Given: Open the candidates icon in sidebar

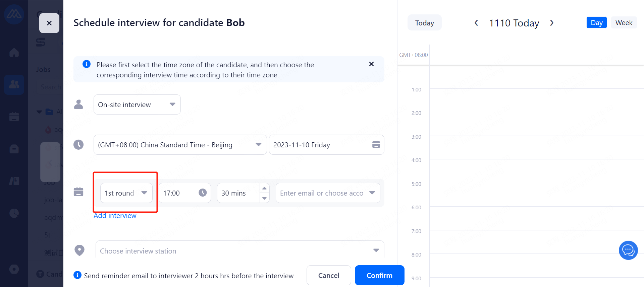Looking at the screenshot, I should (14, 84).
